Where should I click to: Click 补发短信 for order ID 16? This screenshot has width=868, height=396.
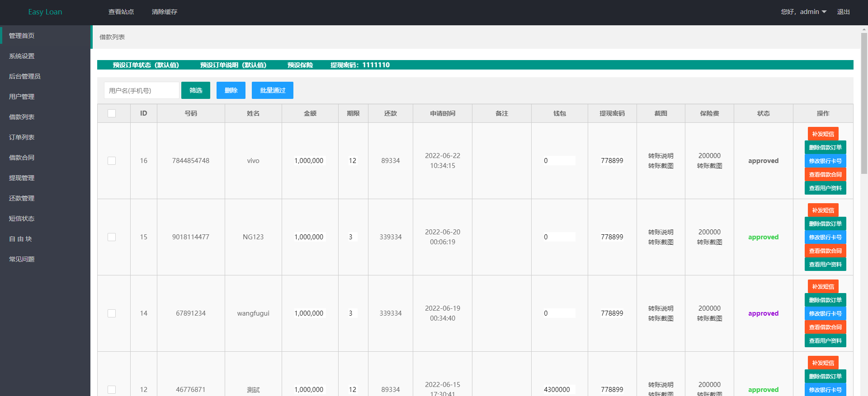click(x=823, y=134)
